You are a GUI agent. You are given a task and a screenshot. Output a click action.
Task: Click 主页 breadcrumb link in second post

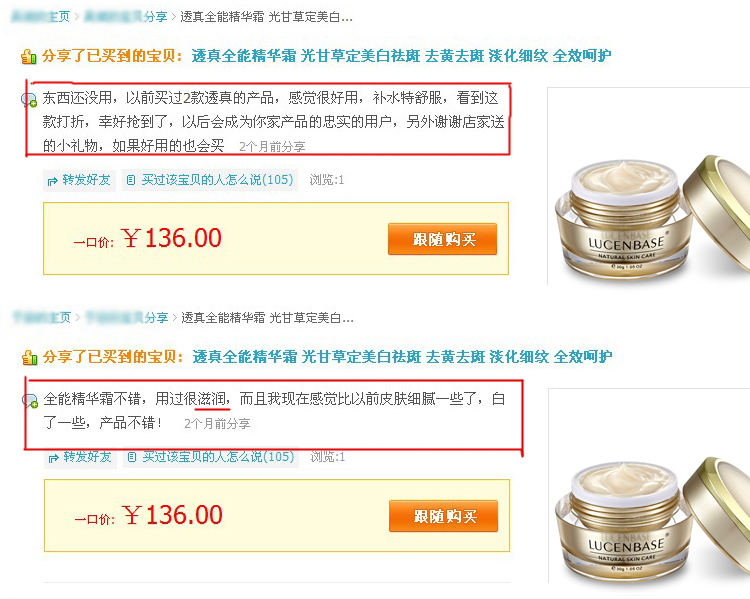[x=42, y=318]
